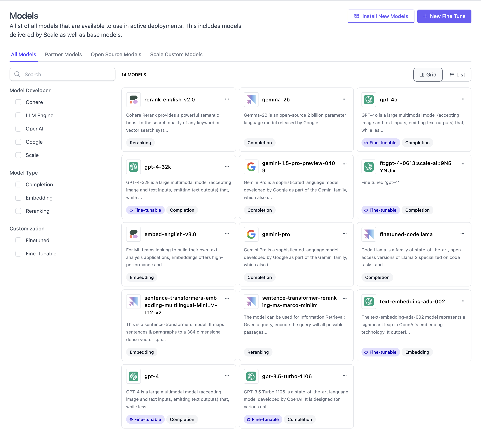481x448 pixels.
Task: Click Cohere logo on embed-english-v3.0 card
Action: pos(133,234)
